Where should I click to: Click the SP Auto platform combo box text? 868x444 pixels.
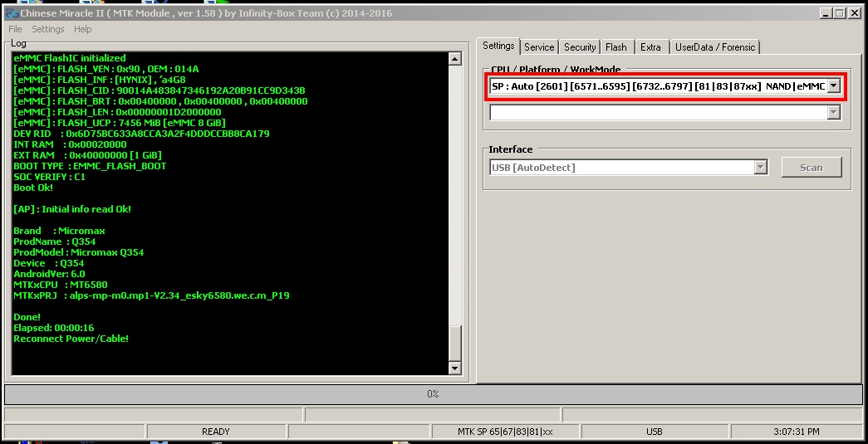(x=658, y=86)
